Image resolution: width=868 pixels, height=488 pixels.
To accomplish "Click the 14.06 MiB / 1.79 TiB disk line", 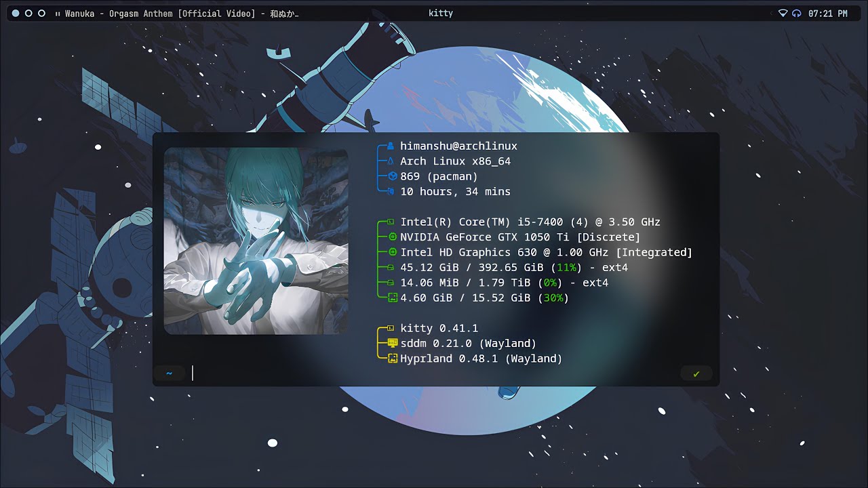I will click(505, 283).
